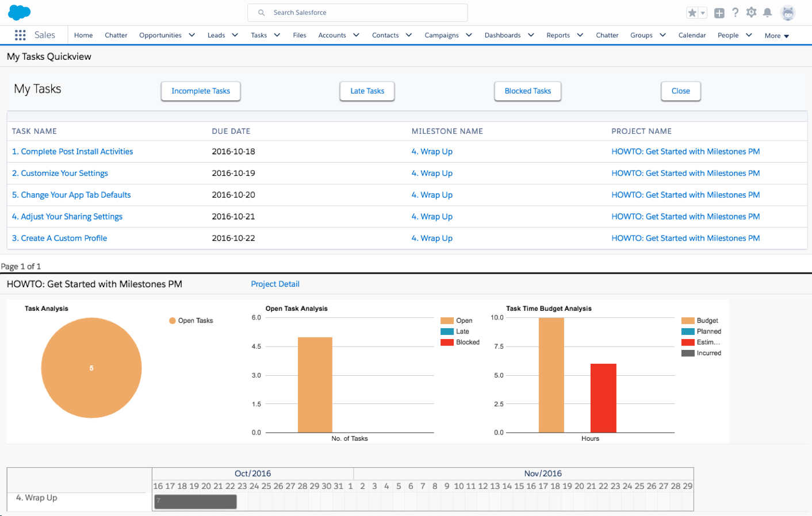Click the Salesforce cloud logo
Screen dimensions: 812x516
pos(20,12)
